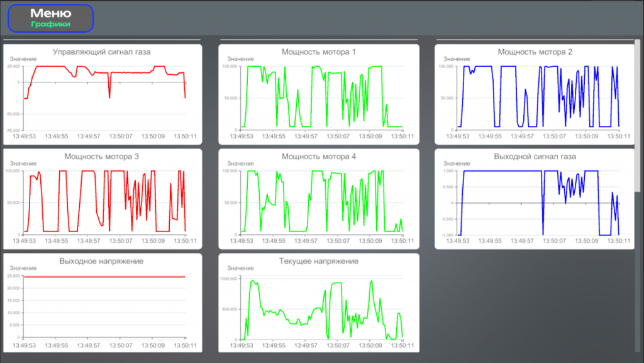Click the title 'Управляющий сигнал газа'
This screenshot has width=644, height=363.
102,52
